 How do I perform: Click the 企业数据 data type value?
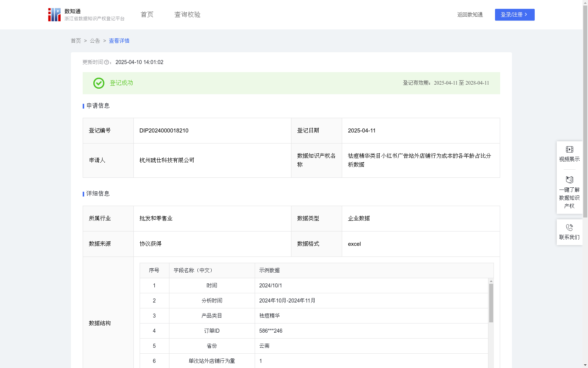pyautogui.click(x=359, y=219)
